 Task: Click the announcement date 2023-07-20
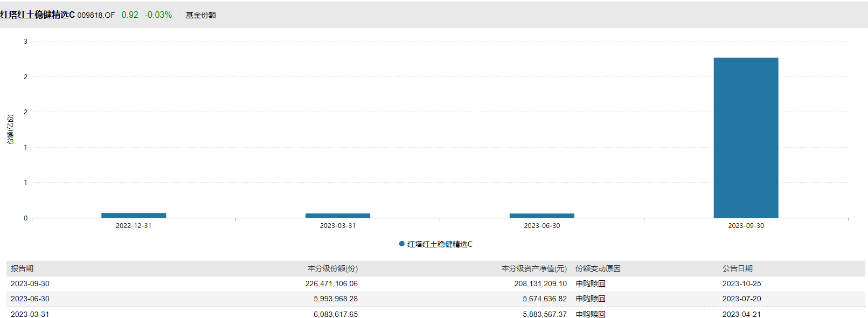tap(741, 299)
